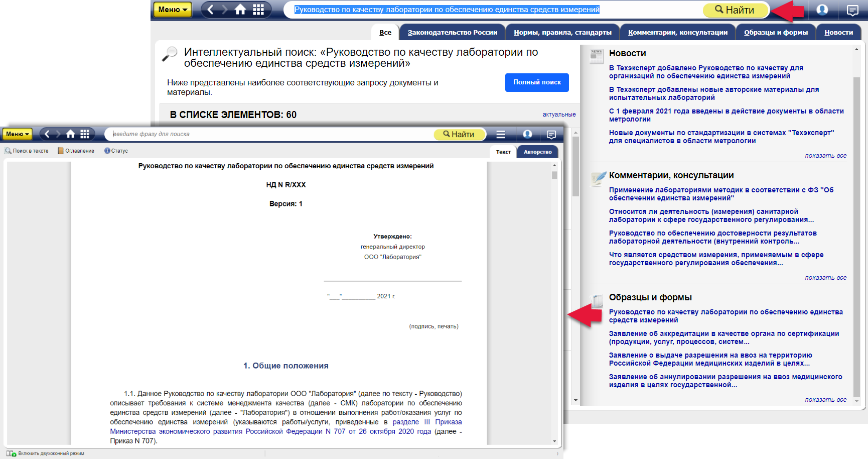Switch to the Образцы и формы tab
This screenshot has width=868, height=459.
click(776, 32)
